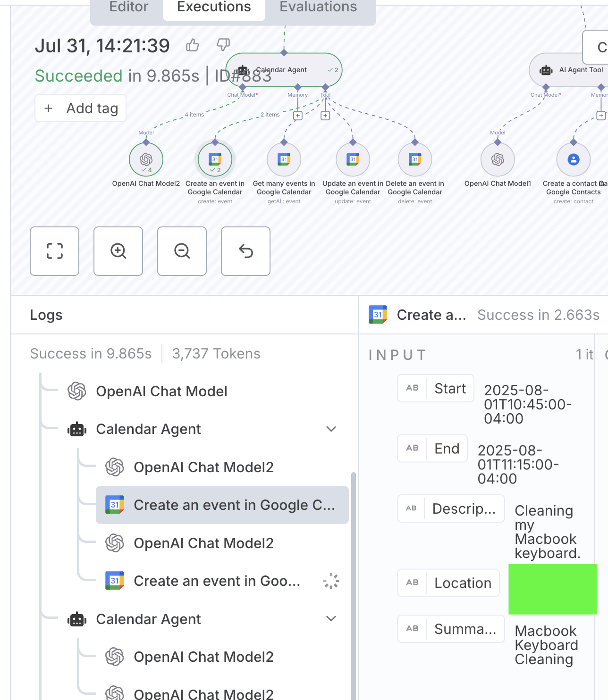The image size is (608, 700).
Task: Switch to the Evaluations tab
Action: [318, 7]
